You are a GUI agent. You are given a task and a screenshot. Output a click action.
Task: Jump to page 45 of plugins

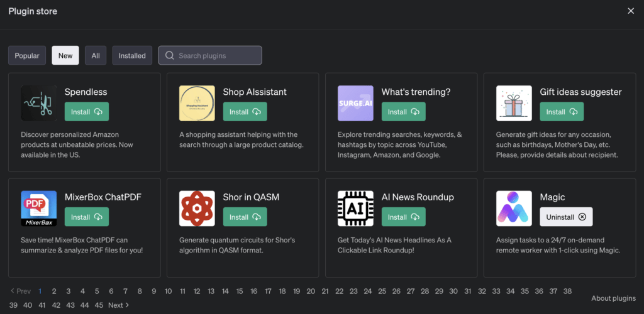tap(99, 305)
